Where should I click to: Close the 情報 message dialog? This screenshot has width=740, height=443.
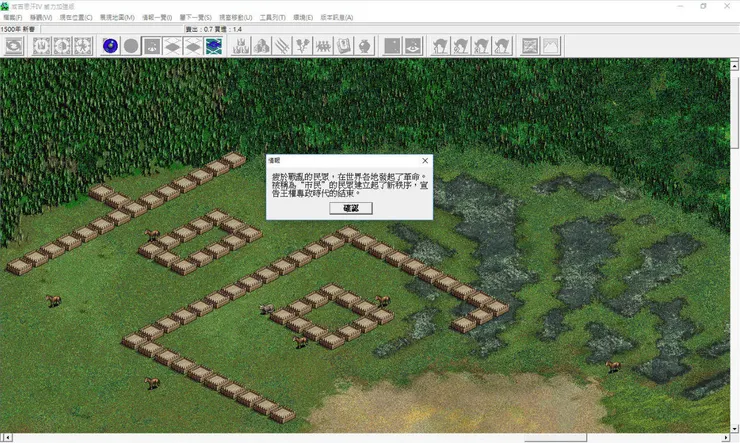click(425, 161)
